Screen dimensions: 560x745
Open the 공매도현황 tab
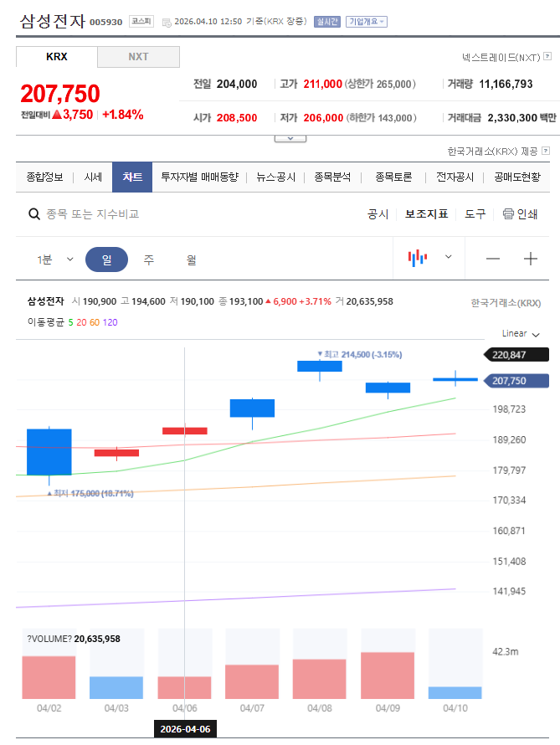click(516, 177)
